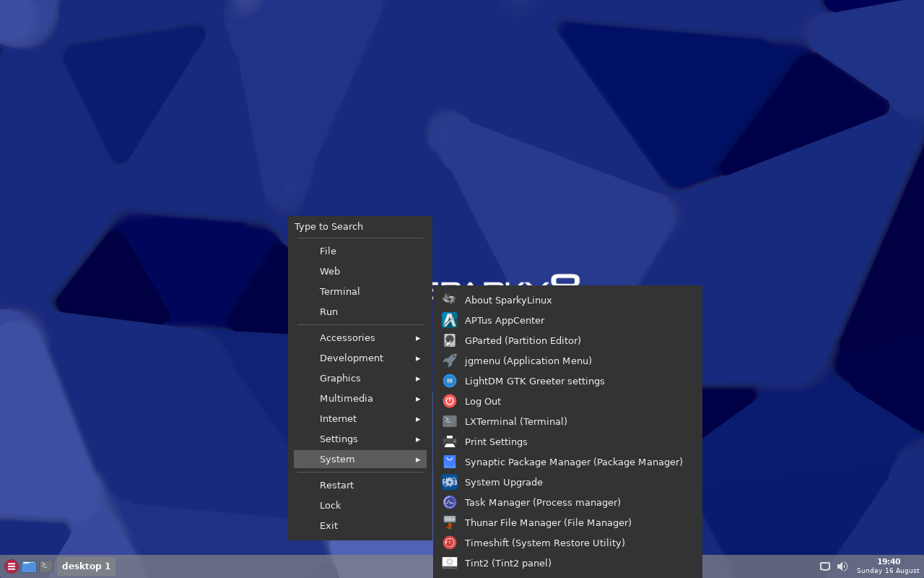Click the GParted disk icon
The width and height of the screenshot is (924, 578).
pyautogui.click(x=450, y=340)
